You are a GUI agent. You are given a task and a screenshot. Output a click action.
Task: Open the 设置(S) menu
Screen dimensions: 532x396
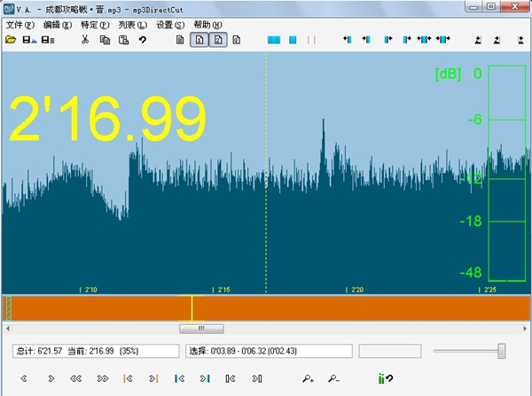tap(170, 25)
